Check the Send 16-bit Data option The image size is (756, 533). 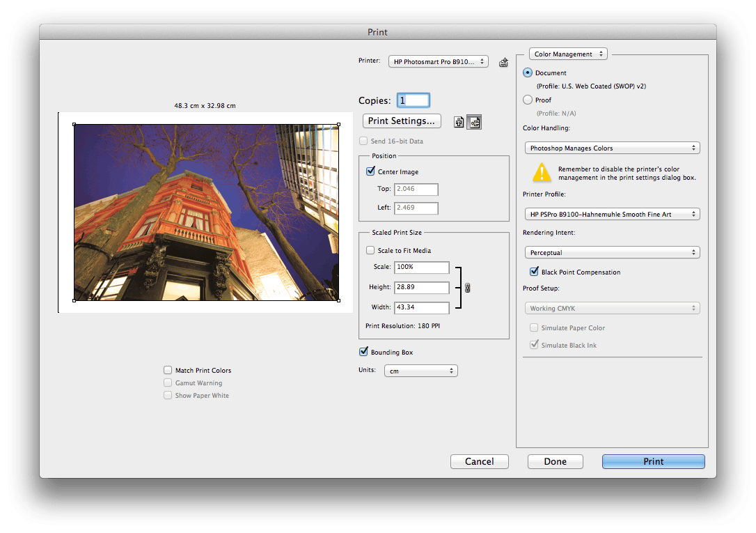[x=363, y=141]
